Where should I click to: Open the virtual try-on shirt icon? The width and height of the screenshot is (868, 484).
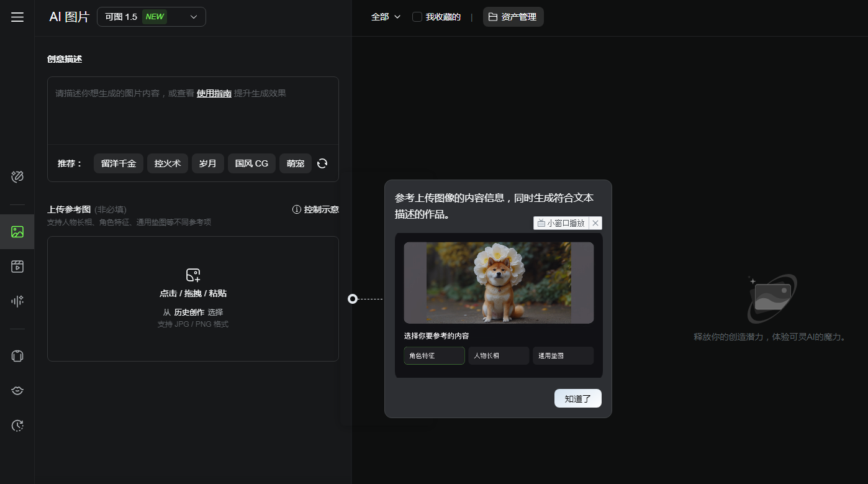pos(17,355)
